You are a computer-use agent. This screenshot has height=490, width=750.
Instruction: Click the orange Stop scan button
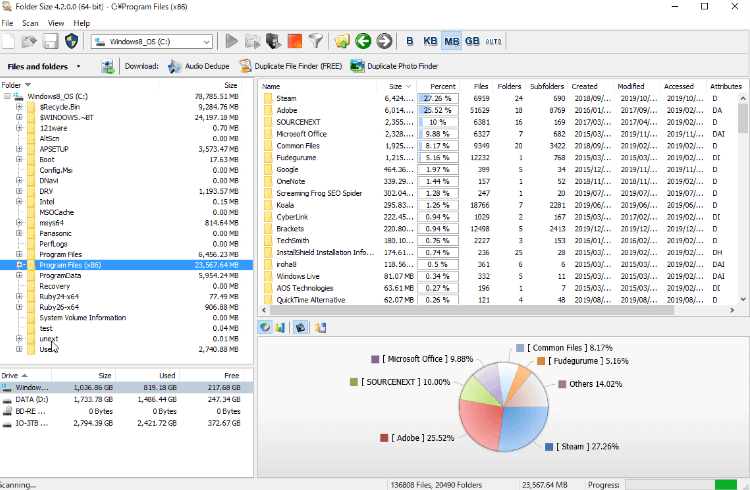(294, 41)
